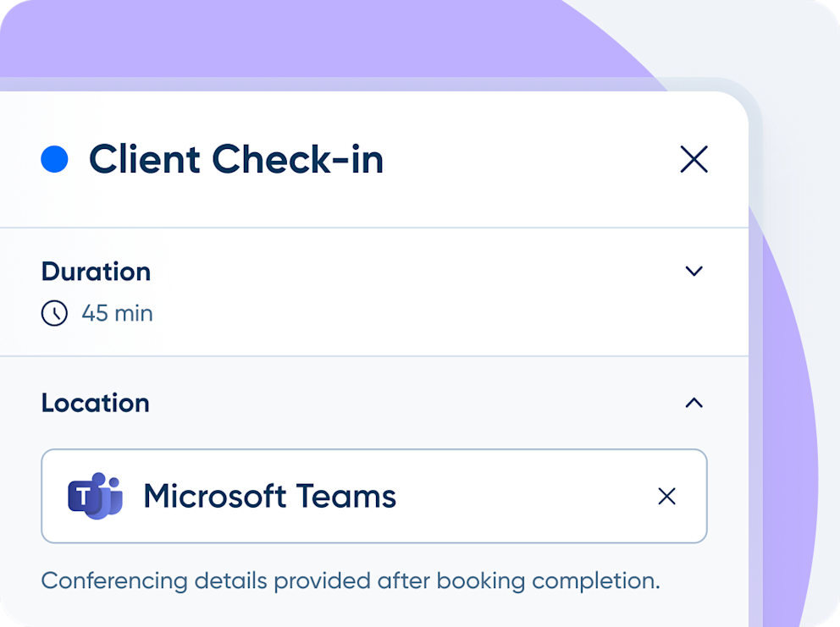The image size is (840, 627).
Task: Click the Client Check-in title
Action: click(237, 159)
